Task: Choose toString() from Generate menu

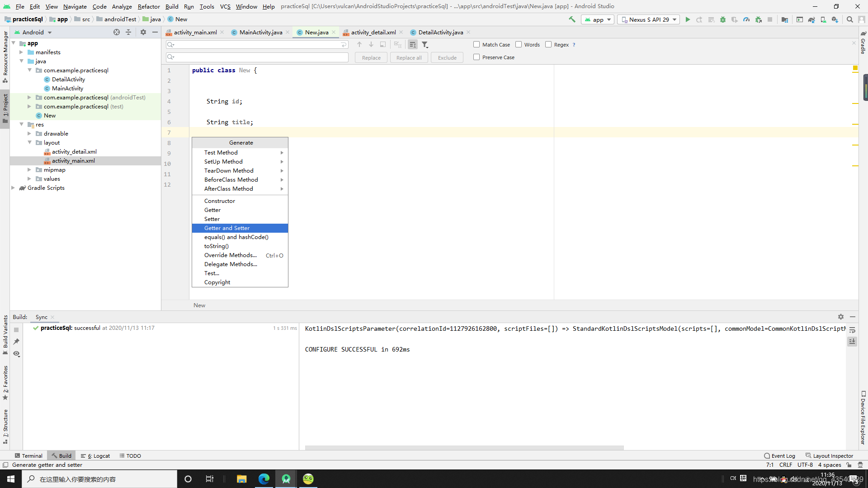Action: (240, 246)
